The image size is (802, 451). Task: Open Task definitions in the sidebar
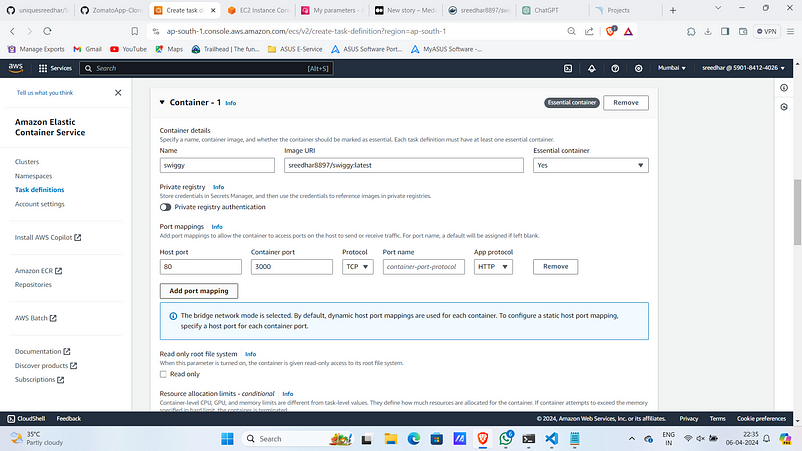[x=39, y=190]
